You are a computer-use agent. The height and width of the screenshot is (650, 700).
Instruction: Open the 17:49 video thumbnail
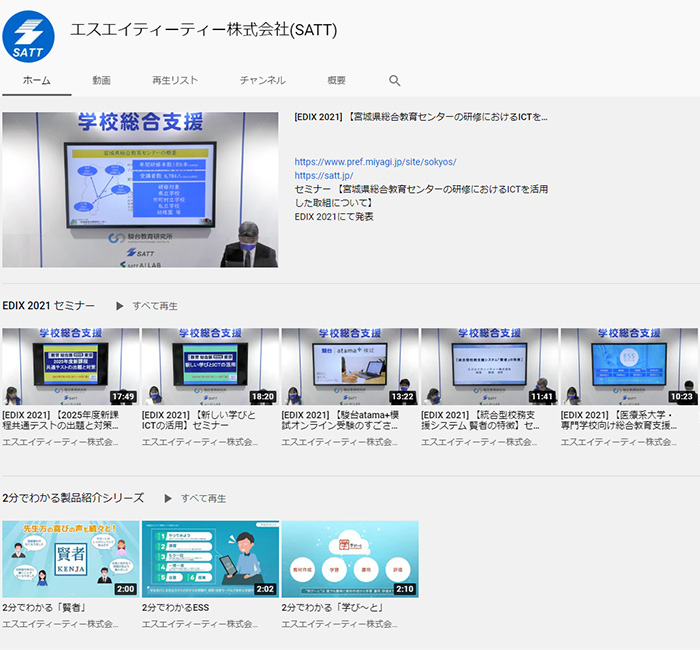coord(71,367)
